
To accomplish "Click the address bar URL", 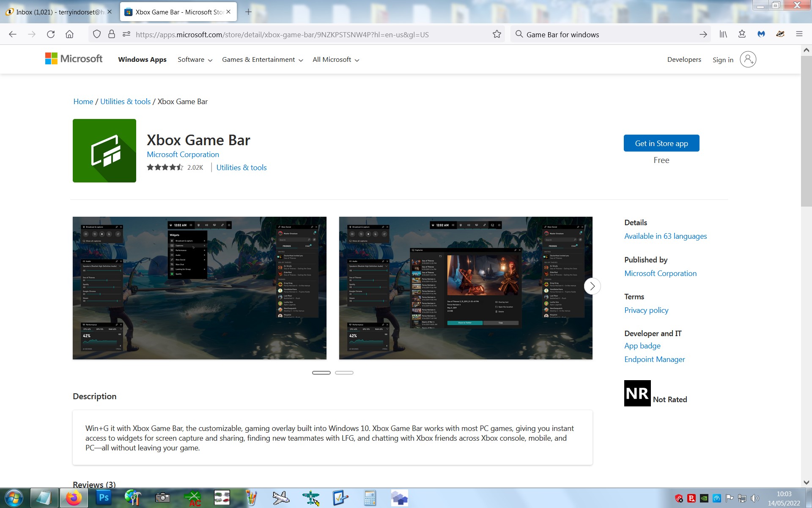I will coord(282,35).
